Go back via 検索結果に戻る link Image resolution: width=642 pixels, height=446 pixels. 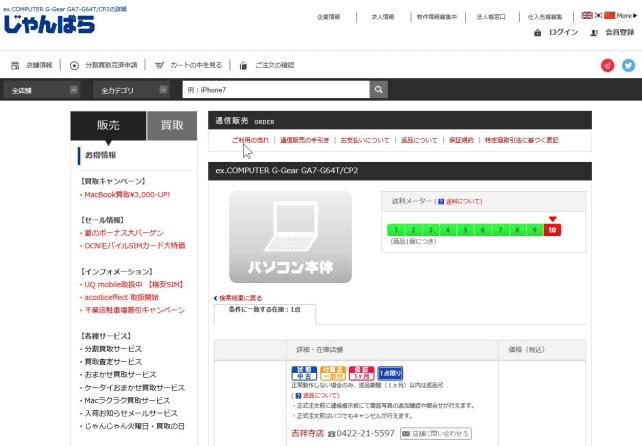(x=238, y=298)
